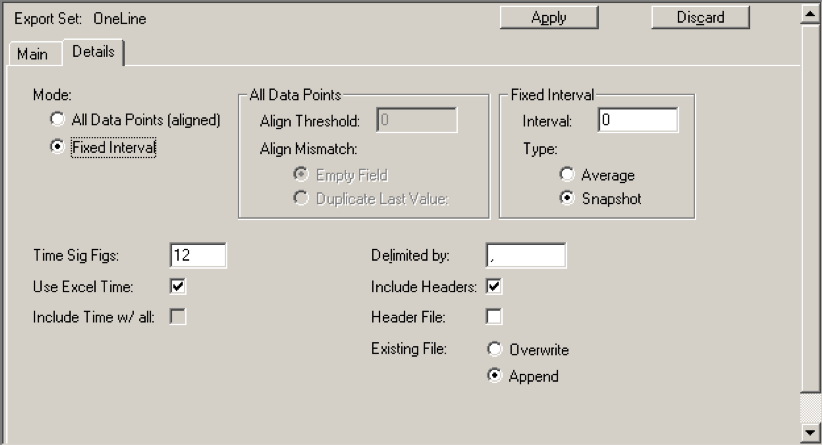
Task: Select Average interval type
Action: point(567,175)
